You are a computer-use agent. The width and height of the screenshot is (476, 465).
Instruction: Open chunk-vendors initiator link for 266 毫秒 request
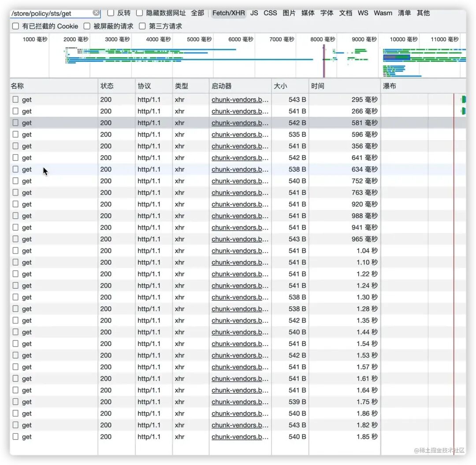[x=240, y=111]
